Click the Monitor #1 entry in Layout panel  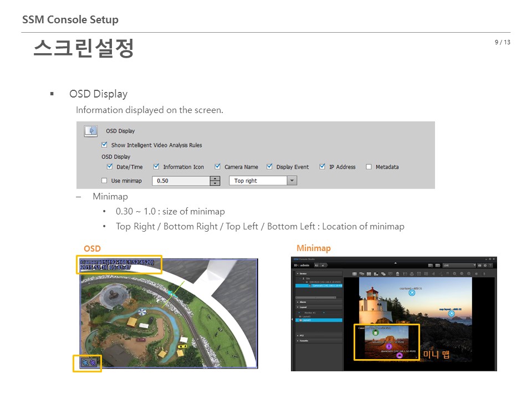(310, 313)
